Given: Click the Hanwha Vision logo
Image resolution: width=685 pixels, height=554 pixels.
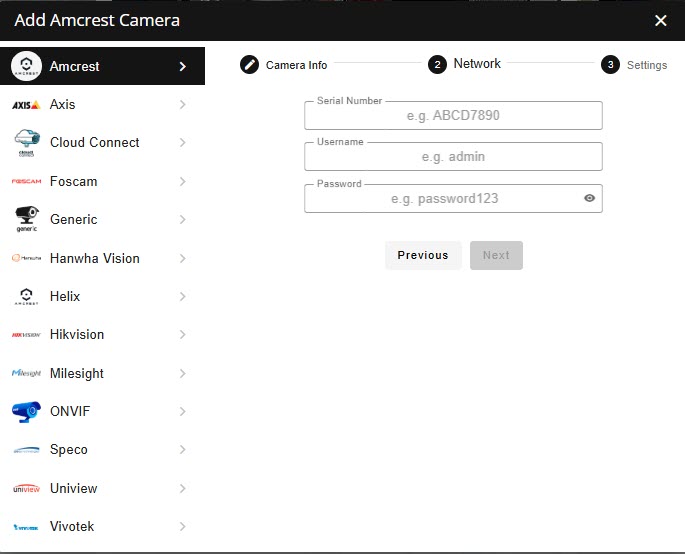Looking at the screenshot, I should tap(26, 258).
